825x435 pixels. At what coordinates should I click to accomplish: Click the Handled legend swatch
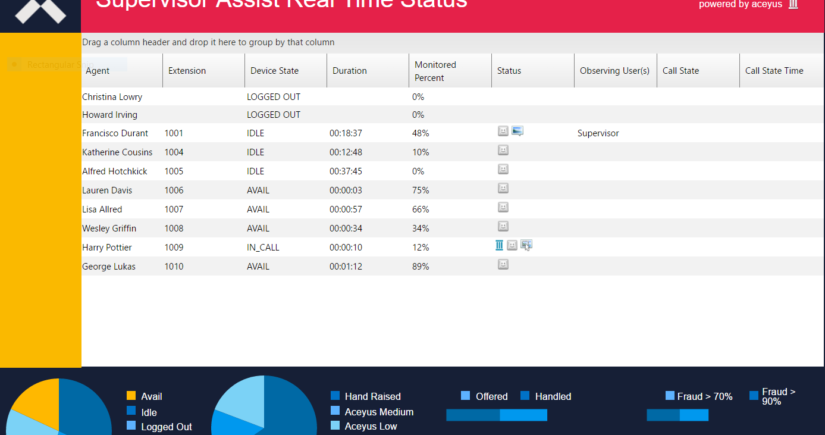525,396
